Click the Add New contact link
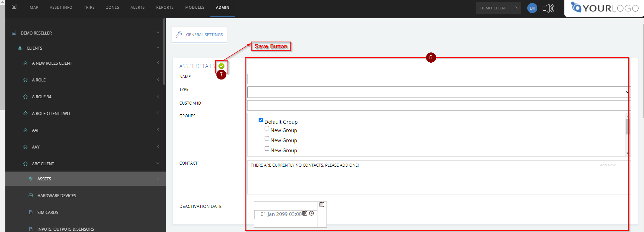 (608, 165)
